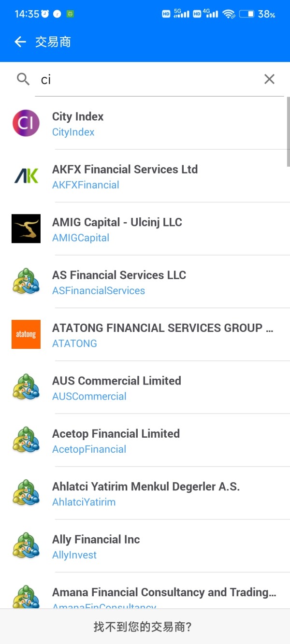
Task: Tap the search magnifier icon
Action: [23, 79]
